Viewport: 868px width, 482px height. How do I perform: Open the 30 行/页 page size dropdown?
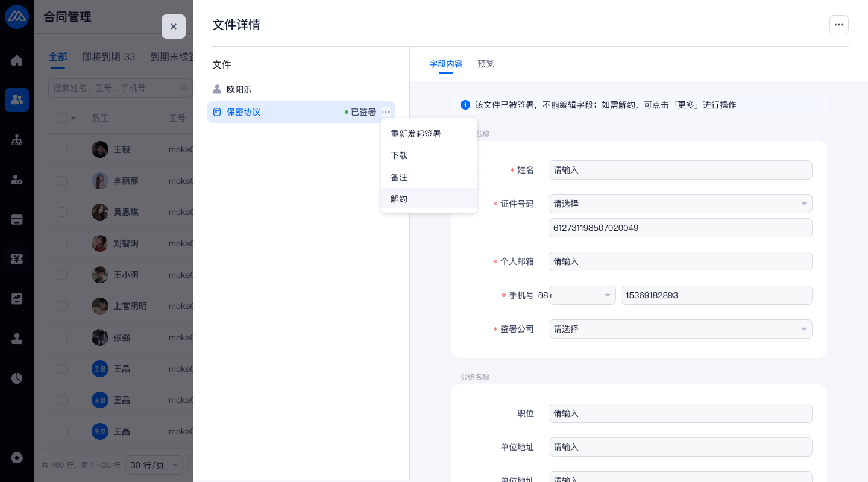point(155,465)
